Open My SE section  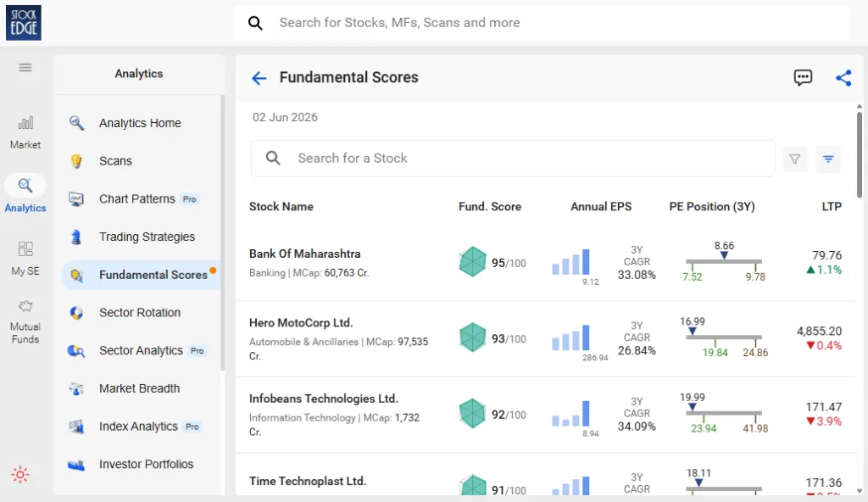25,259
